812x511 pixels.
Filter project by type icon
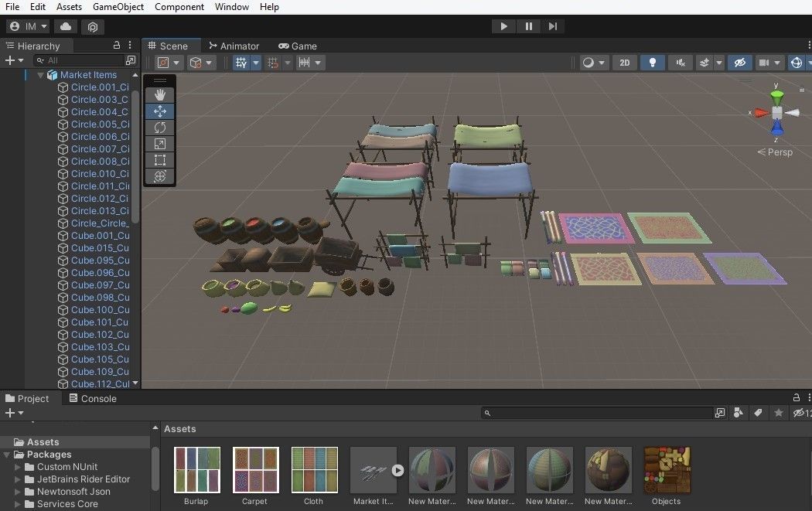pos(739,413)
